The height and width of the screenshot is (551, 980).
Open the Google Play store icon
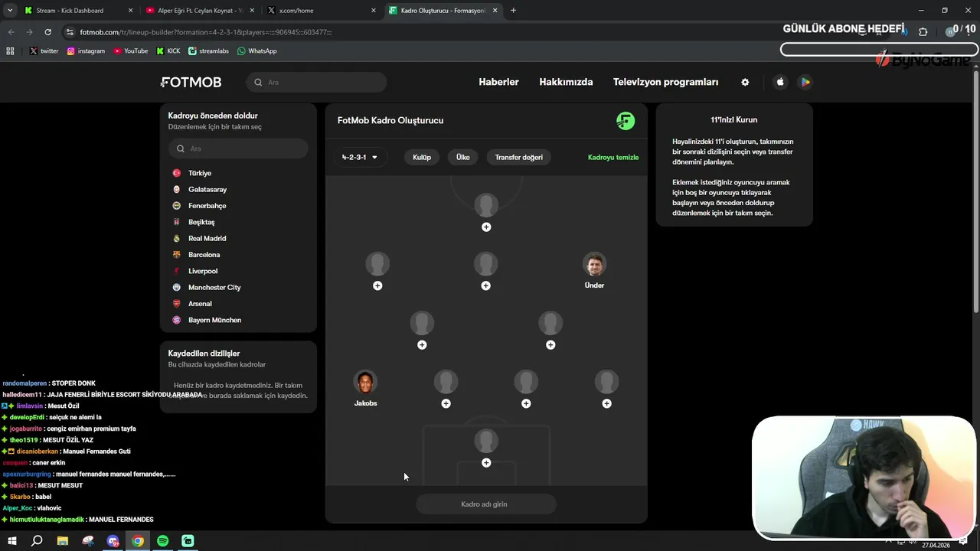pyautogui.click(x=805, y=82)
